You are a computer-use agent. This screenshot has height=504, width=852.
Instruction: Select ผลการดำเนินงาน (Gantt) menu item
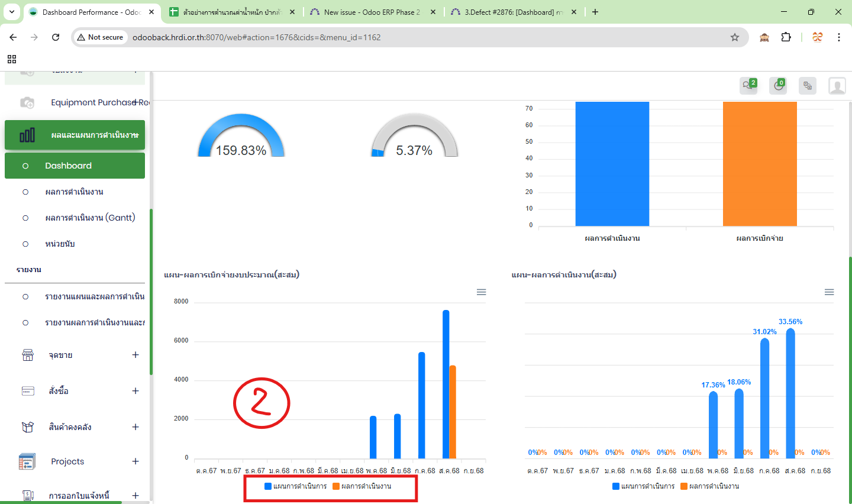click(90, 218)
